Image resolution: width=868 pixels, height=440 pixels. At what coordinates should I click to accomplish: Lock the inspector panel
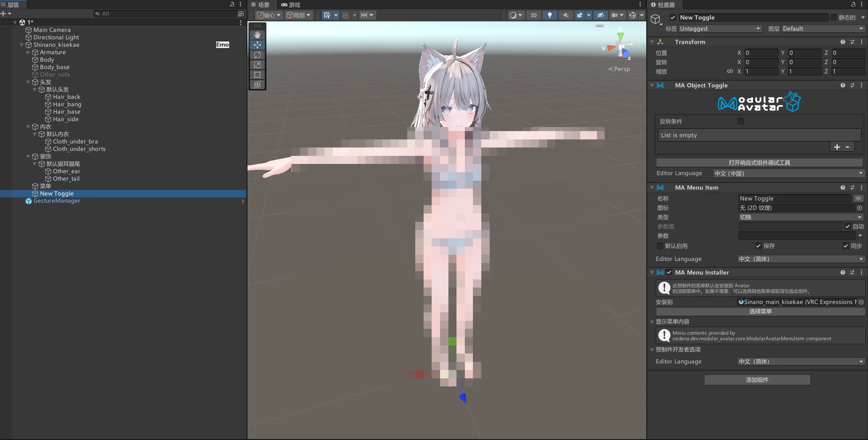[853, 4]
